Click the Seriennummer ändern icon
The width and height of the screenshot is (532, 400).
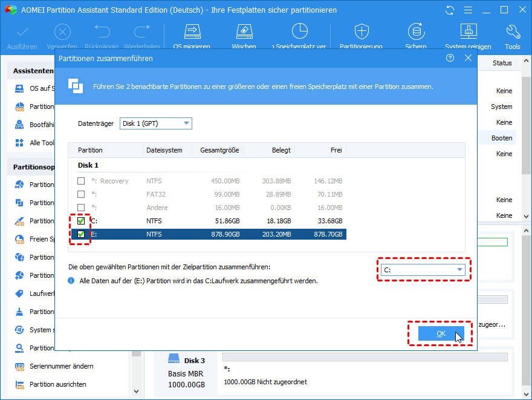coord(19,366)
